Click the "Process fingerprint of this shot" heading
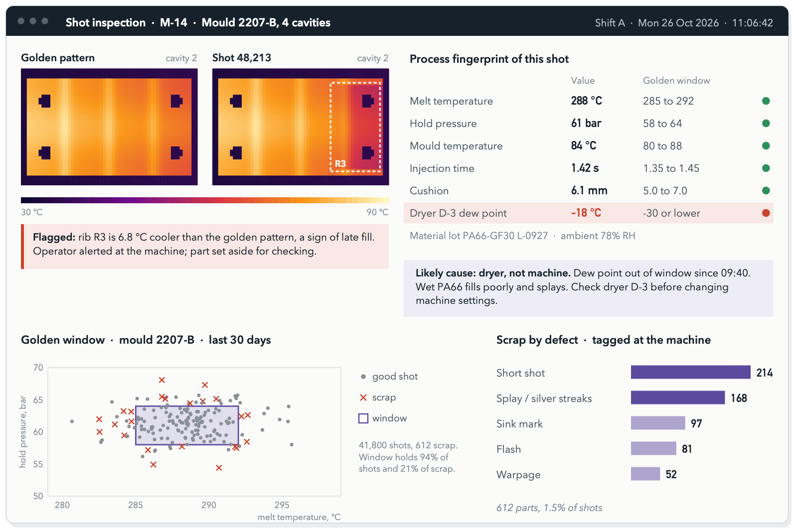Viewport: 794px width, 532px height. 489,59
